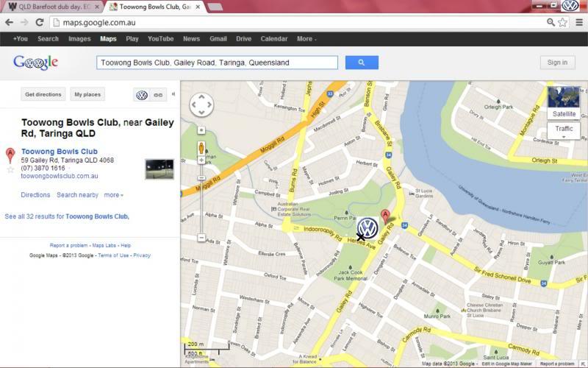The image size is (588, 368).
Task: Open Drive in the Google bar
Action: point(243,39)
